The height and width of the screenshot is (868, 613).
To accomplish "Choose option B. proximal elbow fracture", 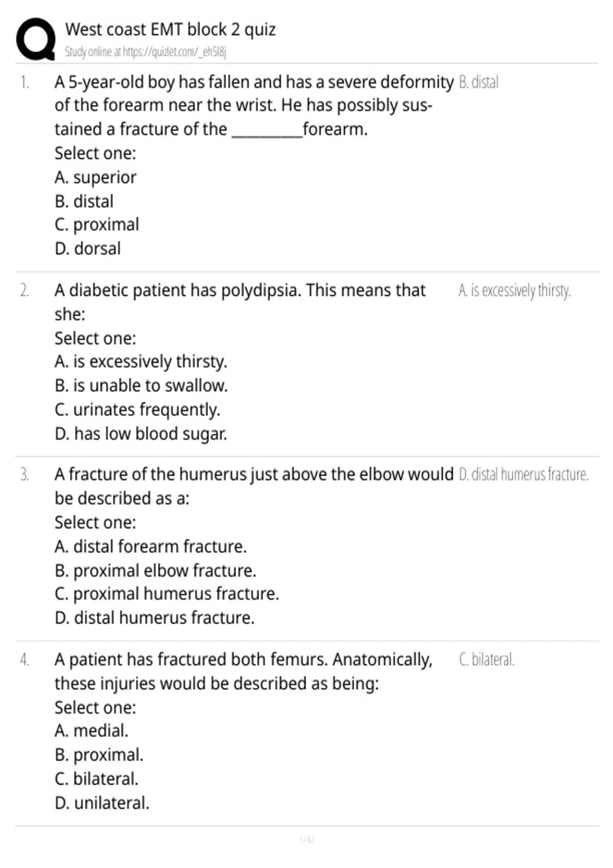I will point(156,570).
